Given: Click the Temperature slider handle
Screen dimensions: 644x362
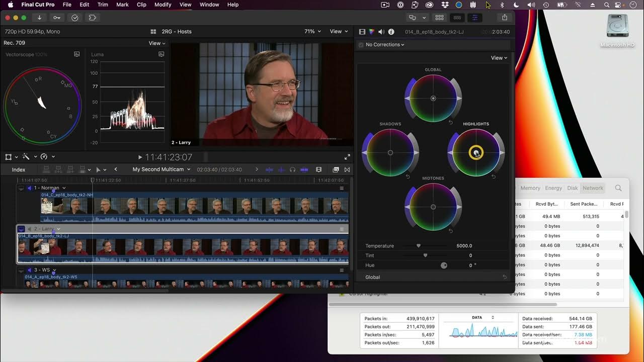Looking at the screenshot, I should [x=418, y=246].
